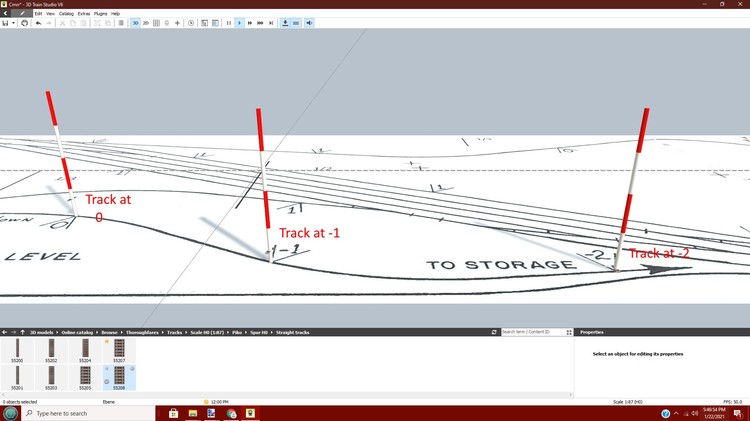Pause the simulation
Screen dimensions: 750x421
point(228,22)
